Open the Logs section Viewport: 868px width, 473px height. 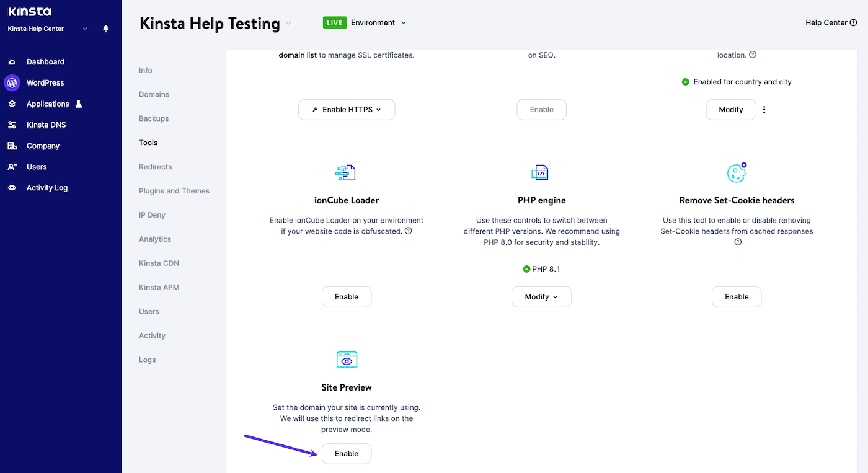[147, 360]
